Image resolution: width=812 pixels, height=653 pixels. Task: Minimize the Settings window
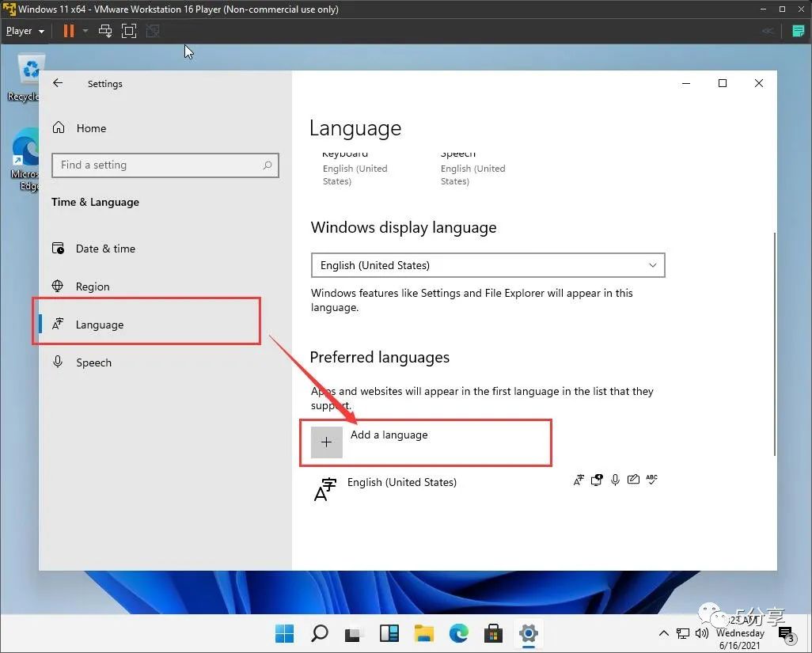pos(686,83)
